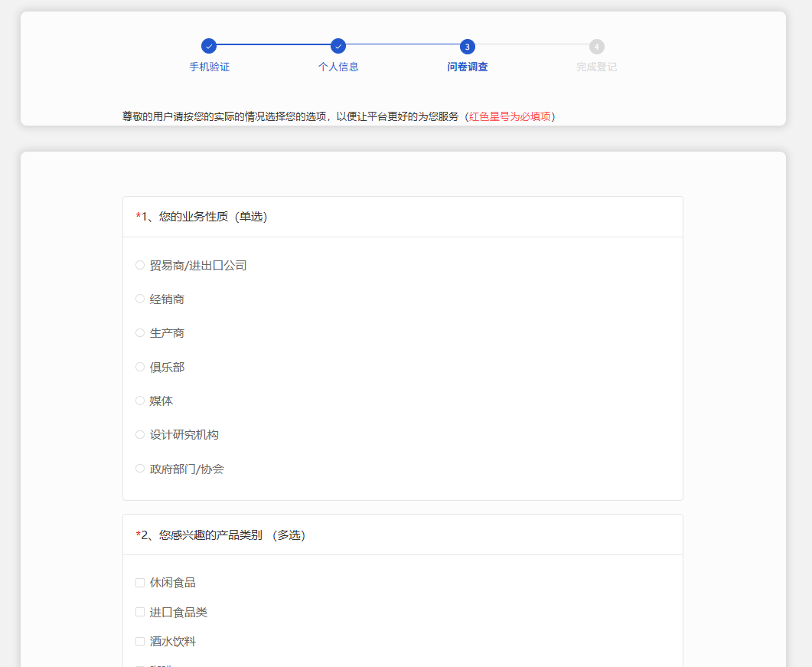Choose 政府部门/协会 radio option
This screenshot has height=667, width=812.
tap(140, 469)
